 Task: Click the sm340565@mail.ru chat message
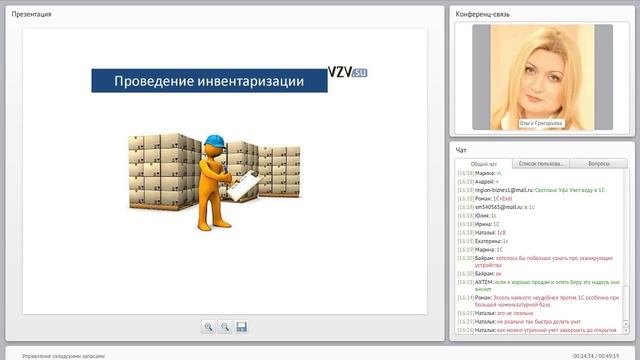pyautogui.click(x=496, y=207)
